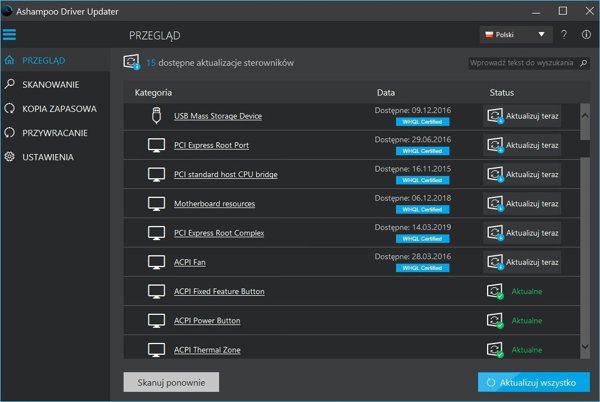Open KOPIA ZAPASOWA section
The height and width of the screenshot is (402, 600).
pos(55,109)
